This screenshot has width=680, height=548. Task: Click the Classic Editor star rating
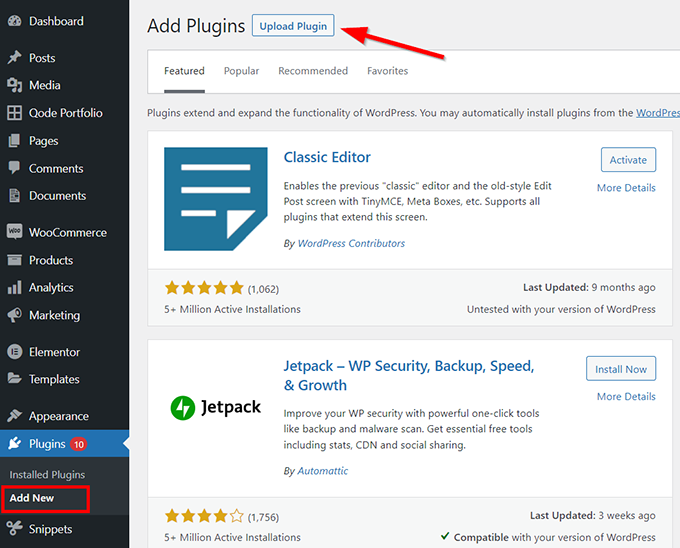point(204,288)
